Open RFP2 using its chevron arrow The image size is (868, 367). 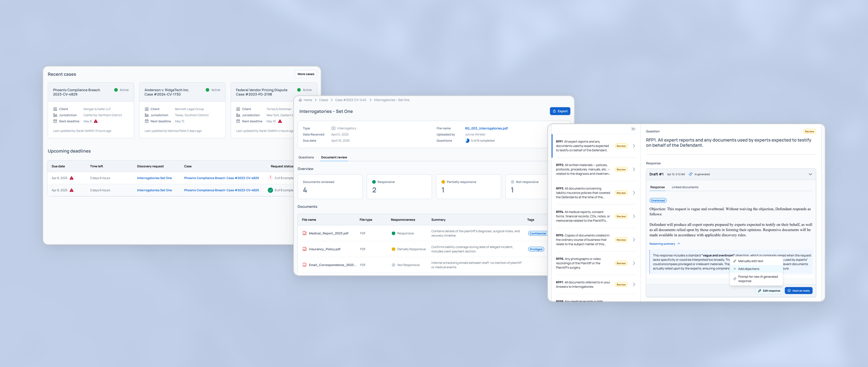(634, 169)
